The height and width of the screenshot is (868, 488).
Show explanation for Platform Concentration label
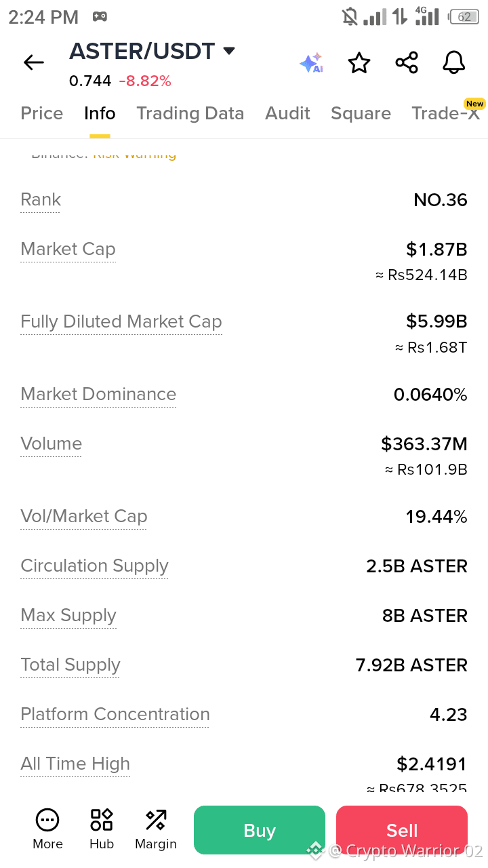click(x=115, y=714)
